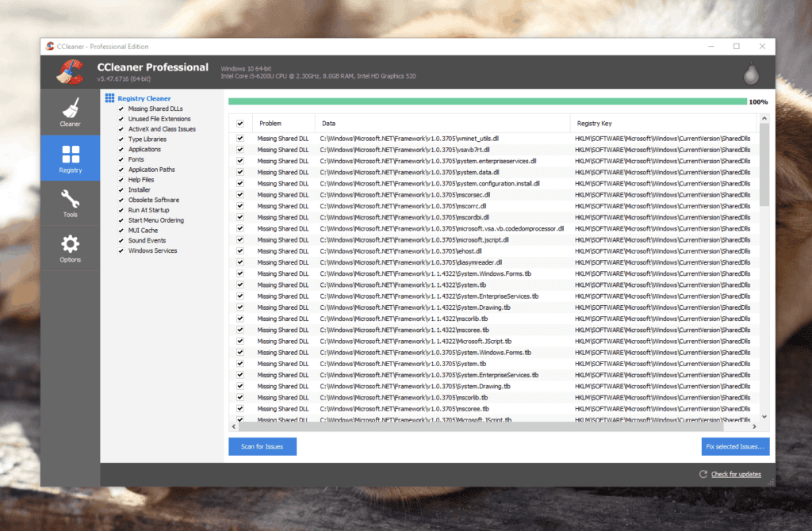Close the CCleaner window
The width and height of the screenshot is (812, 531).
pyautogui.click(x=762, y=47)
